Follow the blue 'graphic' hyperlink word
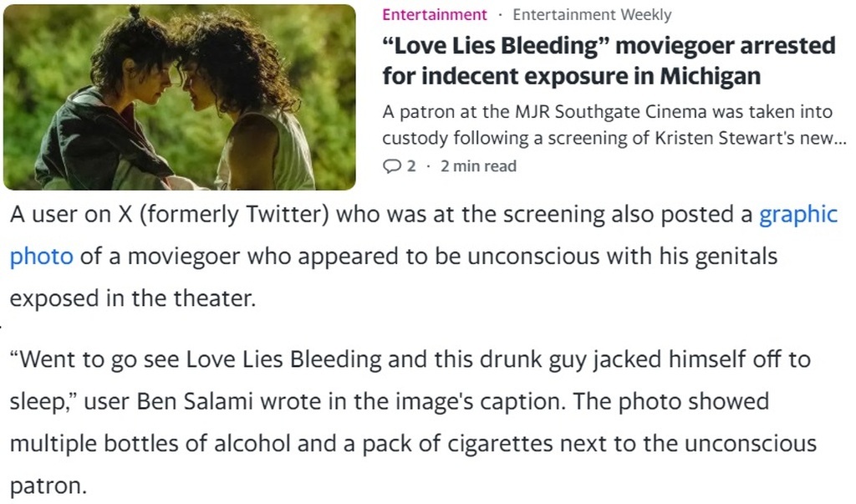The height and width of the screenshot is (504, 856). click(x=798, y=214)
